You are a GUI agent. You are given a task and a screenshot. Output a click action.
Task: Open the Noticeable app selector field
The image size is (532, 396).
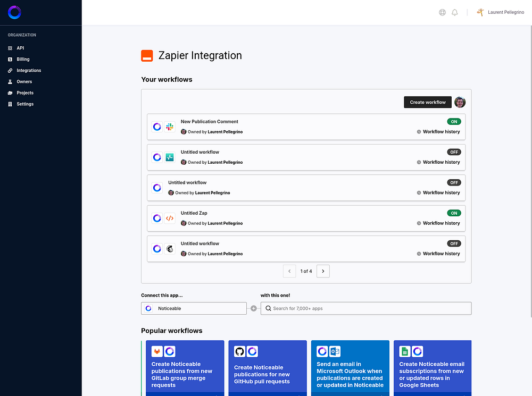tap(194, 308)
